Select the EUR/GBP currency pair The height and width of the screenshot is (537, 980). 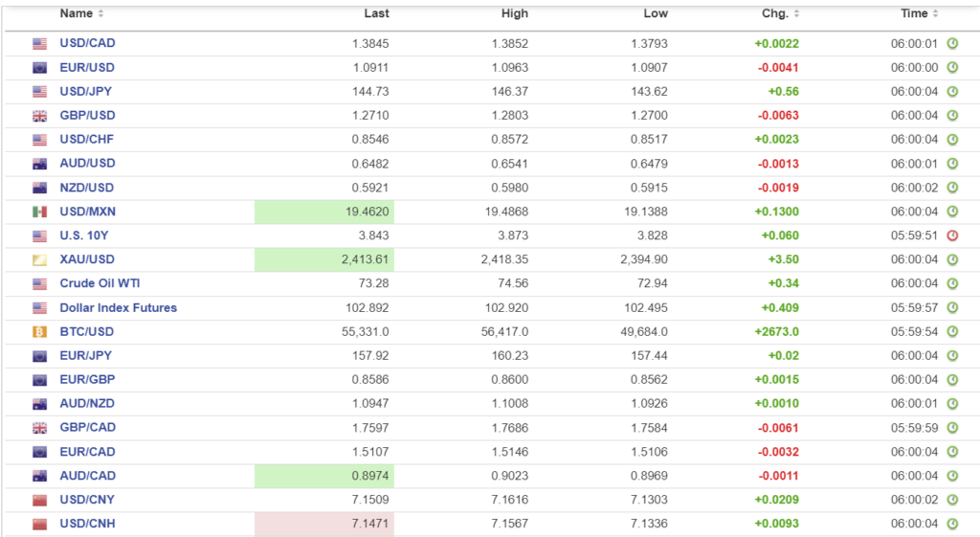pyautogui.click(x=87, y=379)
